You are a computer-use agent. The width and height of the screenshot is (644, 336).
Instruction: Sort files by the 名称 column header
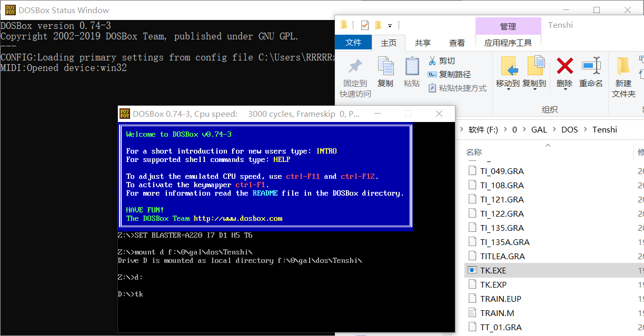tap(474, 152)
